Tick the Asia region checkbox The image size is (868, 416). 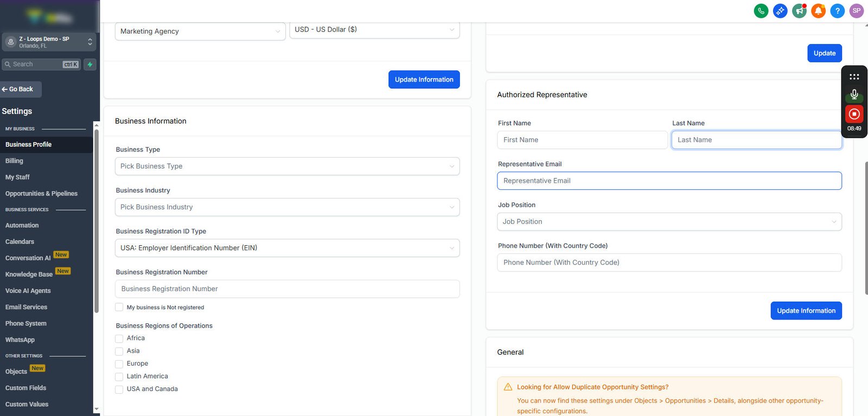(x=119, y=351)
